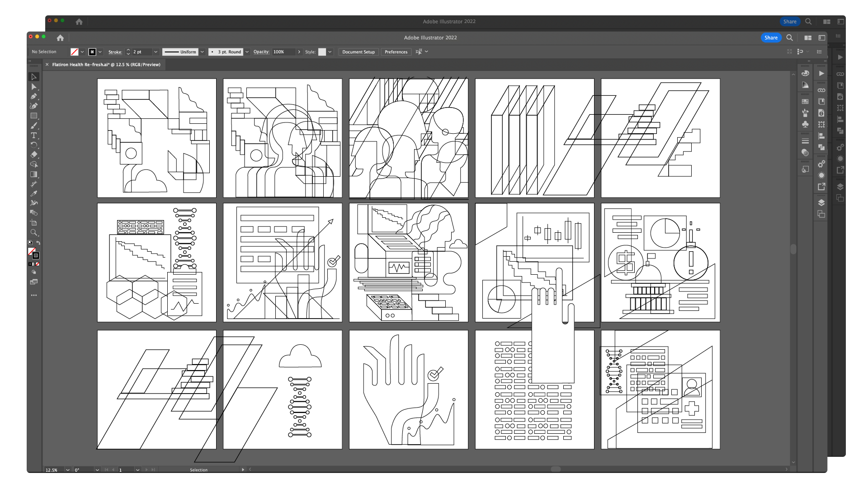
Task: Open Preferences from control bar
Action: tap(396, 52)
